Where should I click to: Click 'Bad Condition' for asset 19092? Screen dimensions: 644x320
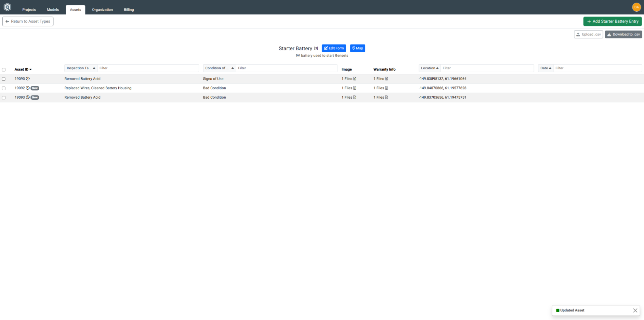(215, 88)
